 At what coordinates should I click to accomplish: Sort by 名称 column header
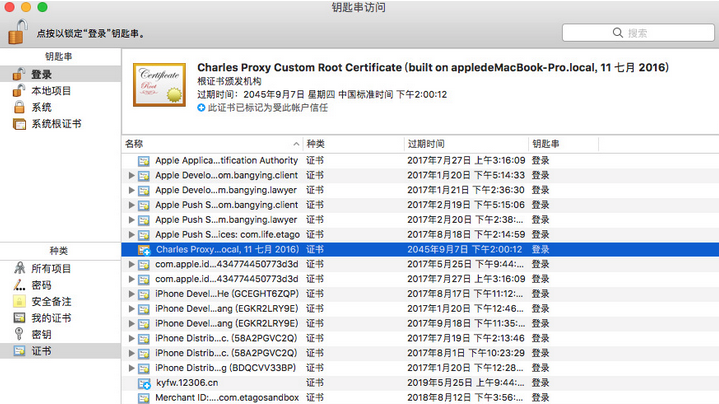[x=212, y=144]
